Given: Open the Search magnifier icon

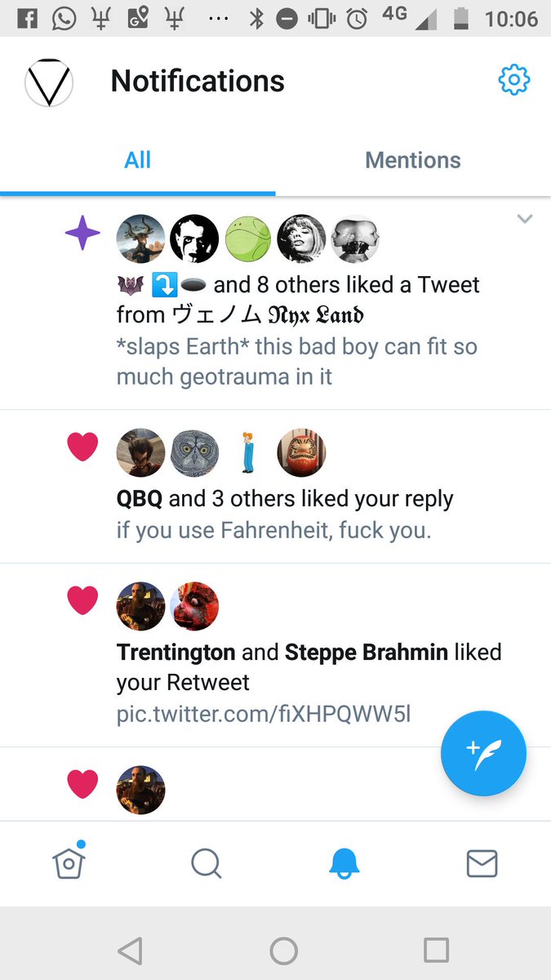Looking at the screenshot, I should tap(207, 863).
